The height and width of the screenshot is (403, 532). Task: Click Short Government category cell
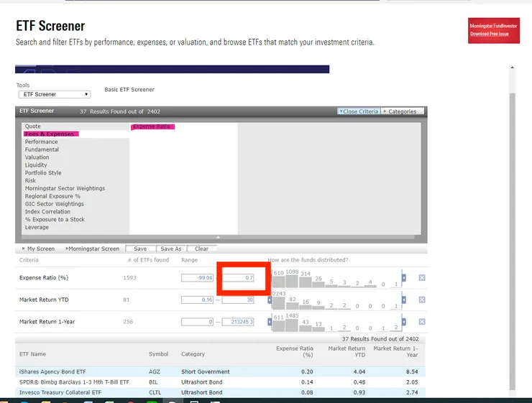tap(206, 372)
